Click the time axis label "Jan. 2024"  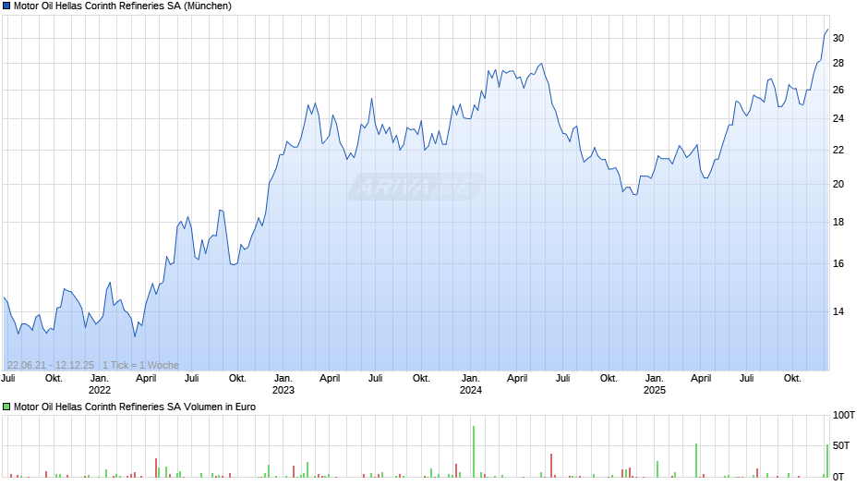click(471, 384)
